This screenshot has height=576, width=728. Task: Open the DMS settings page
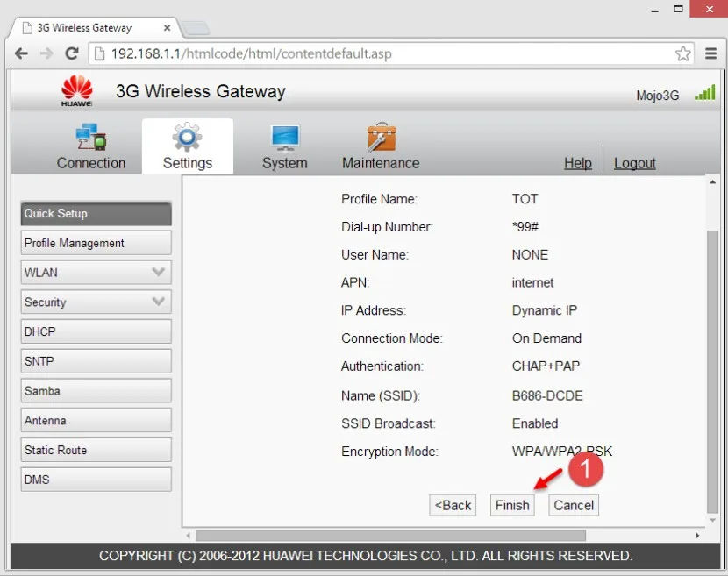pos(96,480)
